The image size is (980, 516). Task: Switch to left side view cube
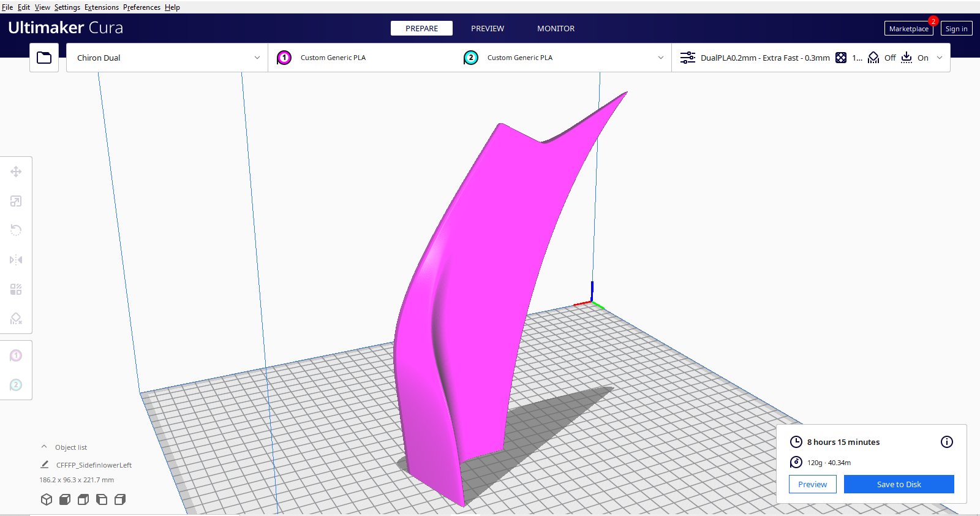coord(102,499)
